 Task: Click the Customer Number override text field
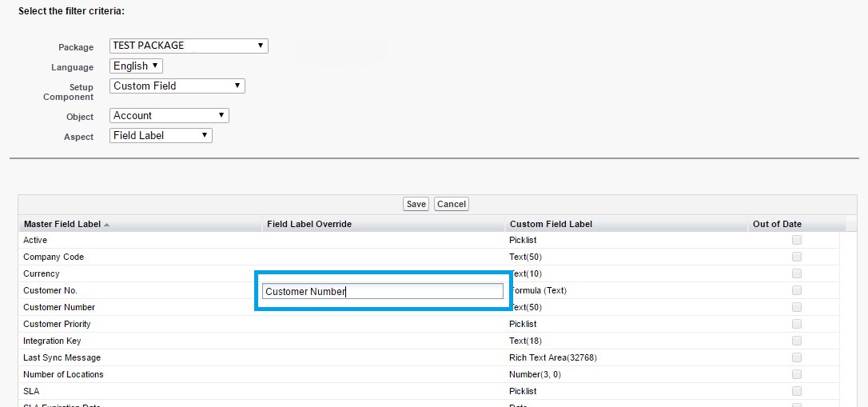pyautogui.click(x=383, y=292)
